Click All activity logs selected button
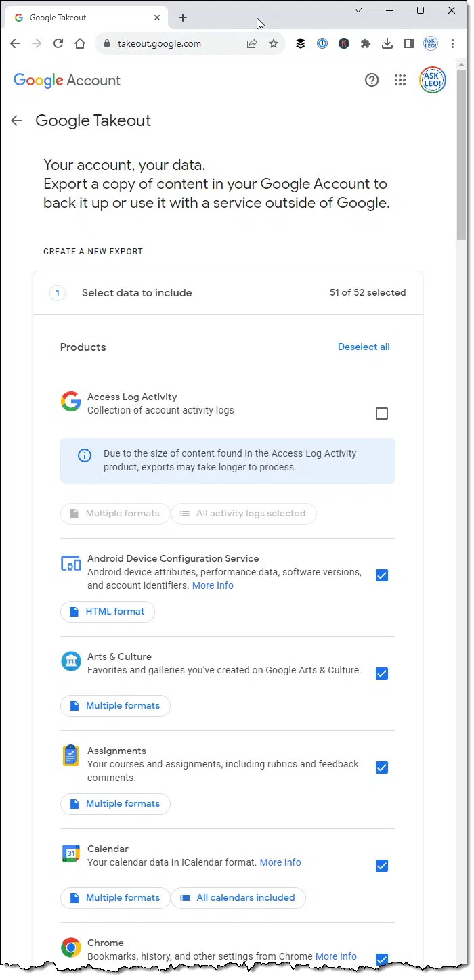The height and width of the screenshot is (980, 474). (x=244, y=514)
